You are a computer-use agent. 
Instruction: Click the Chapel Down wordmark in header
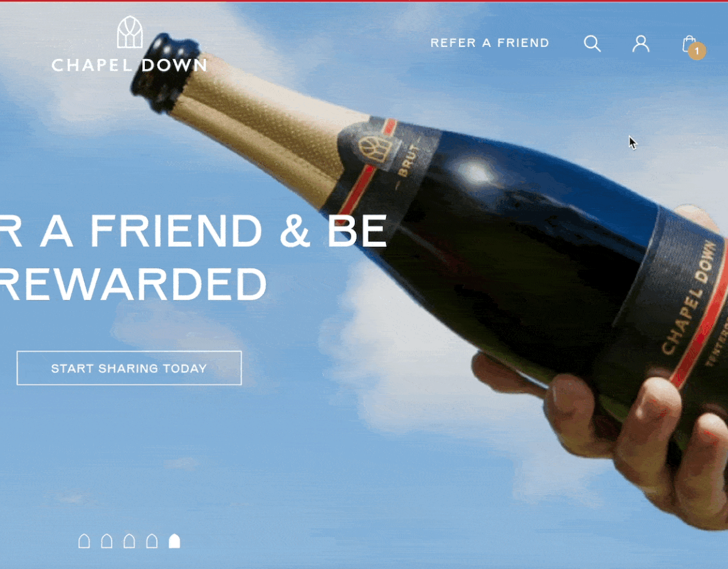(130, 65)
